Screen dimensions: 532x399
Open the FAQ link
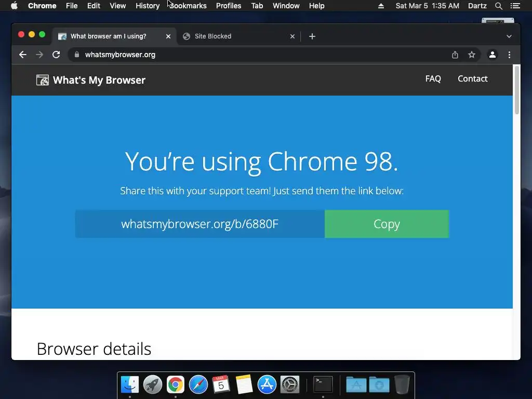pyautogui.click(x=433, y=79)
